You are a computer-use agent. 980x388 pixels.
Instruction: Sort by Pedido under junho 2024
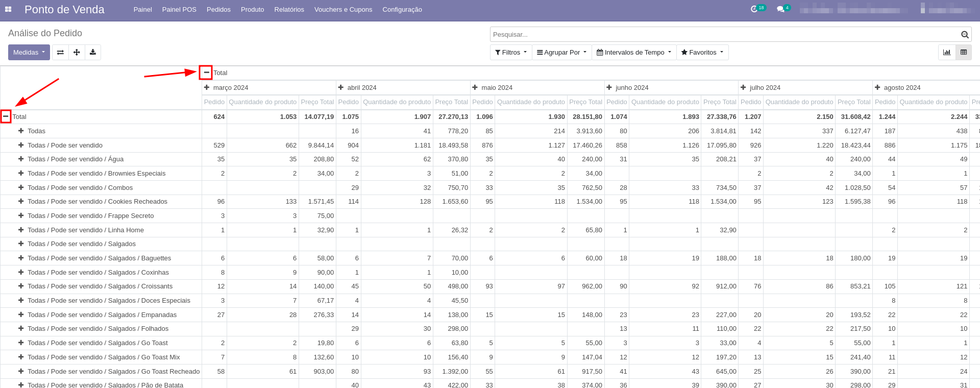[617, 102]
